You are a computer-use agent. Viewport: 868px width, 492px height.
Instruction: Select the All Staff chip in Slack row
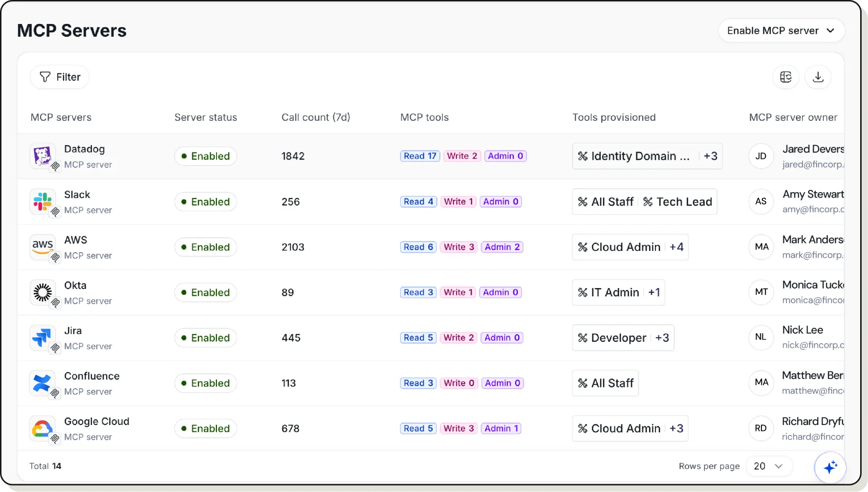coord(606,201)
